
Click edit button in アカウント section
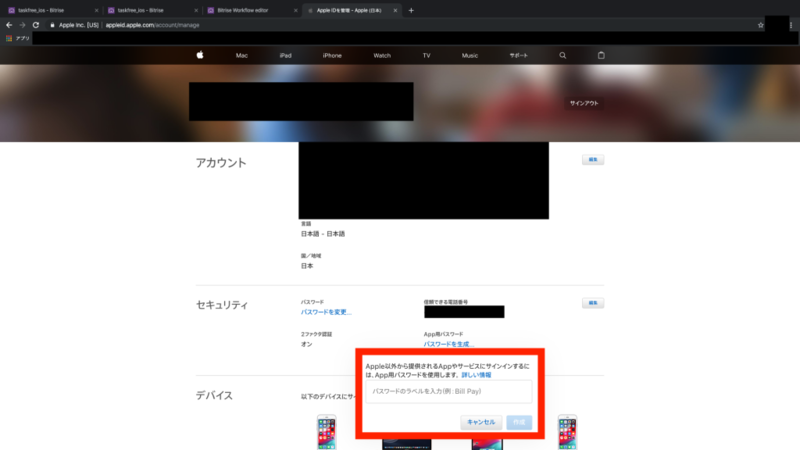(593, 160)
